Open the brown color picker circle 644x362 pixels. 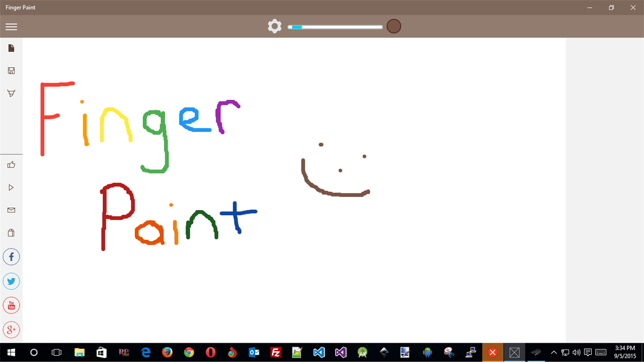coord(394,26)
